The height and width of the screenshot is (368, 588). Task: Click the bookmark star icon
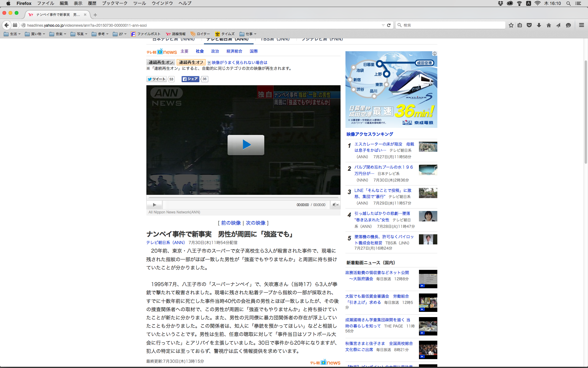click(x=511, y=25)
